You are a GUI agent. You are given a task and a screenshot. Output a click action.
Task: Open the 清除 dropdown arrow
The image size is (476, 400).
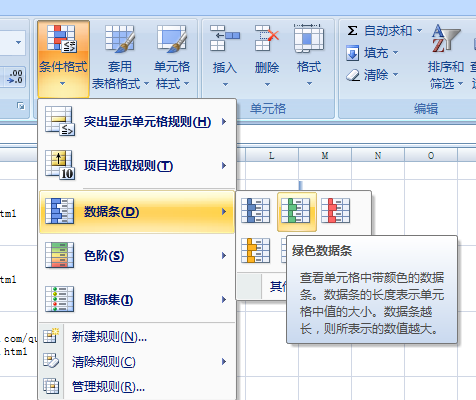(395, 74)
